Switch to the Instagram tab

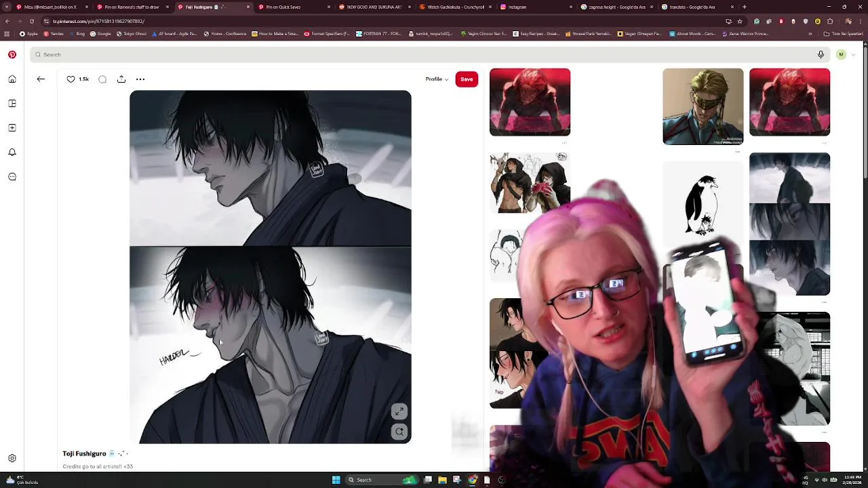point(536,7)
